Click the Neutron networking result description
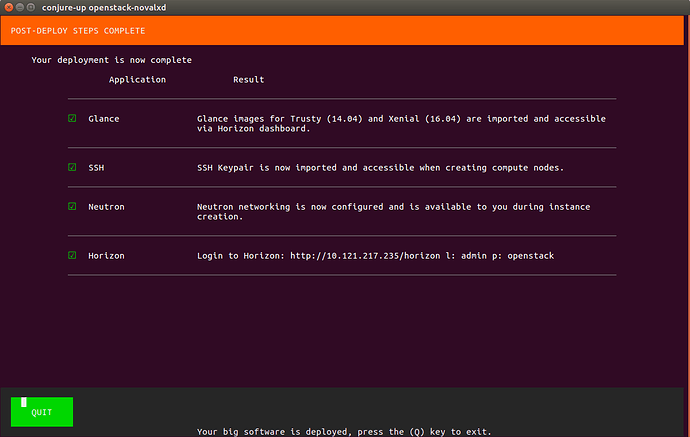Viewport: 690px width, 437px height. coord(393,212)
